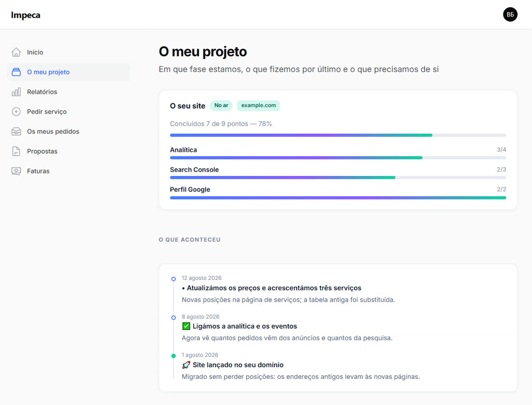Viewport: 532px width, 405px height.
Task: Click the Pedir serviço plus icon
Action: (x=16, y=112)
